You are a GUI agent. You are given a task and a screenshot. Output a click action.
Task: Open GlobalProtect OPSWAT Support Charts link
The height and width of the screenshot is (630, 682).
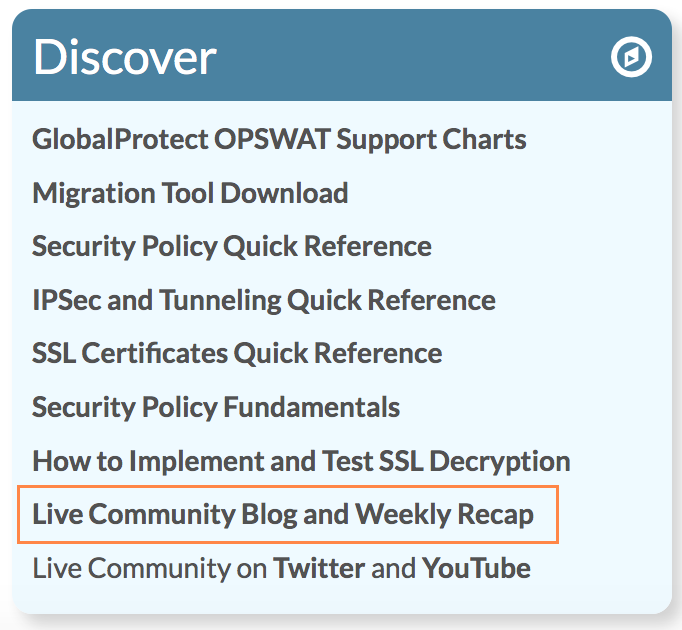(279, 140)
